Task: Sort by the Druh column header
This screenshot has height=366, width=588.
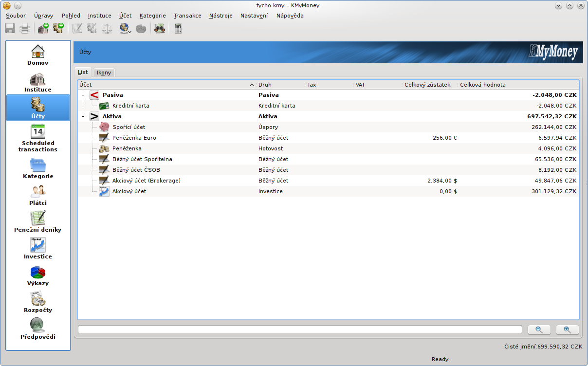Action: 280,85
